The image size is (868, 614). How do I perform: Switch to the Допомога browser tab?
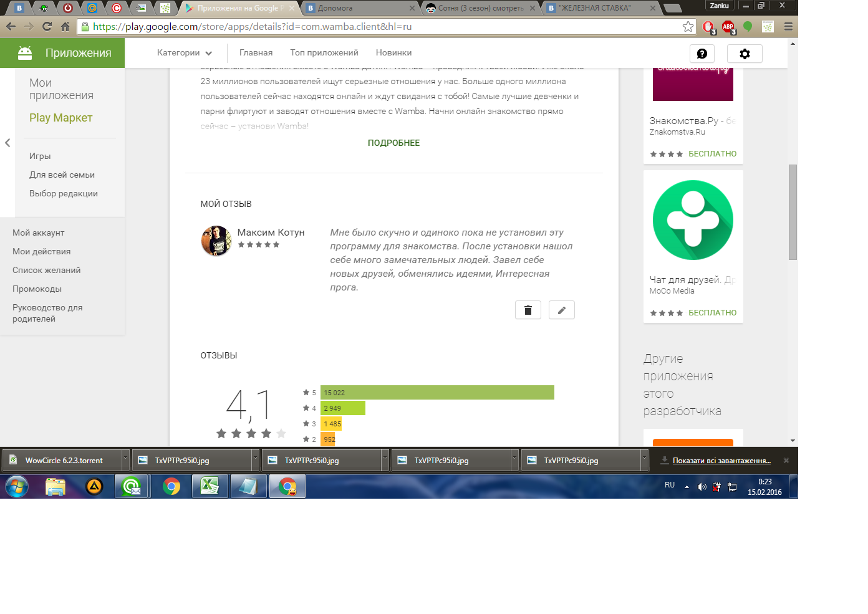pyautogui.click(x=359, y=8)
